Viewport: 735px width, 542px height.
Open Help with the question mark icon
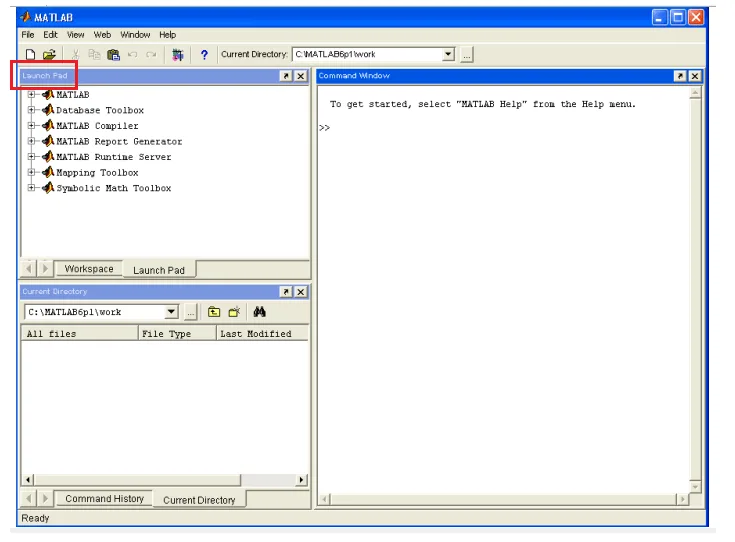[x=204, y=55]
